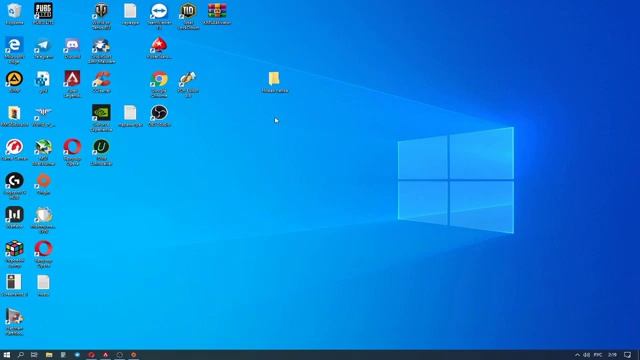Select the World of Tanks shortcut
This screenshot has height=360, width=640.
coord(101,11)
